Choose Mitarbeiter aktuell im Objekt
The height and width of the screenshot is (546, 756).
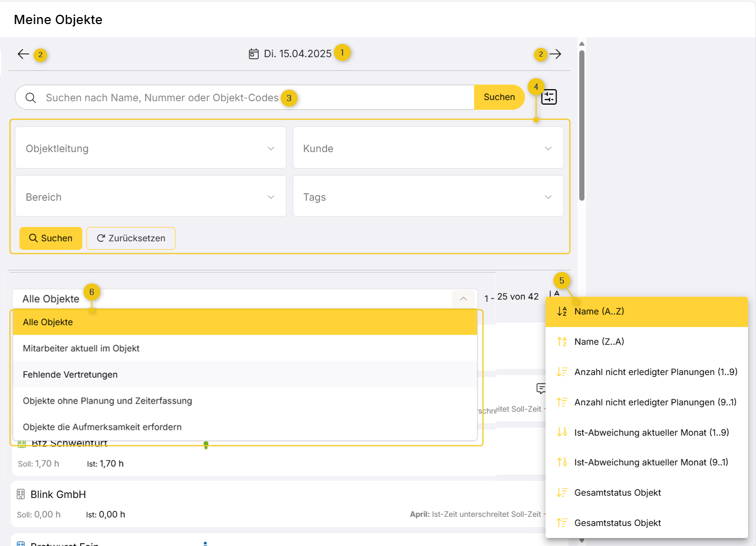tap(81, 348)
